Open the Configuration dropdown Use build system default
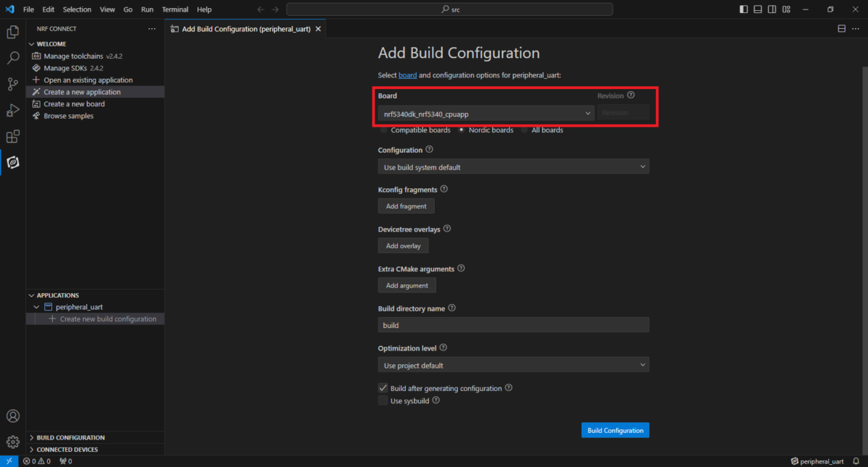868x467 pixels. tap(514, 167)
